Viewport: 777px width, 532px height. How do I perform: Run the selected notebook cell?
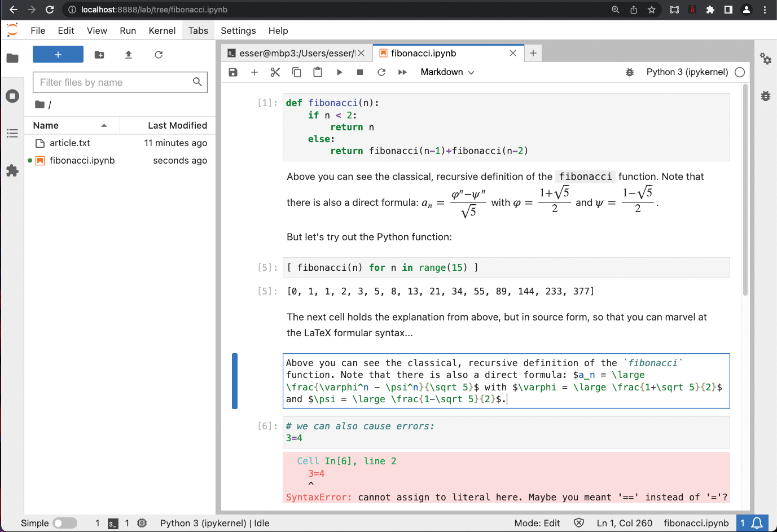click(339, 72)
